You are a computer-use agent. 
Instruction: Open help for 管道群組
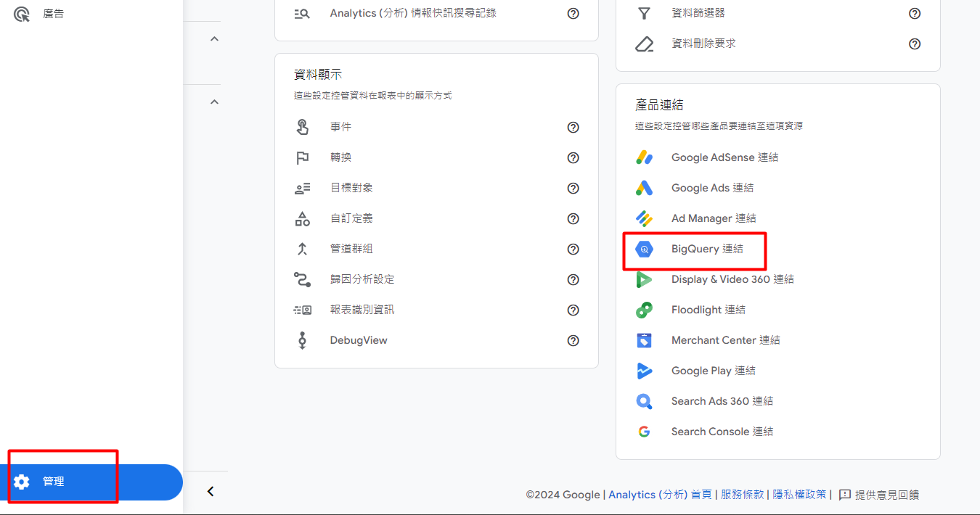[573, 249]
